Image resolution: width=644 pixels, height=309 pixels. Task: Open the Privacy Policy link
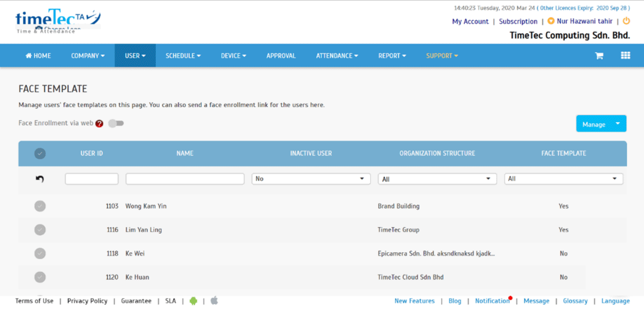click(x=87, y=301)
